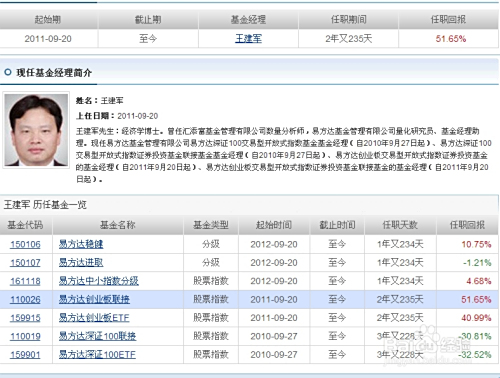This screenshot has height=378, width=500.
Task: Open fund code 110019 link
Action: [25, 336]
